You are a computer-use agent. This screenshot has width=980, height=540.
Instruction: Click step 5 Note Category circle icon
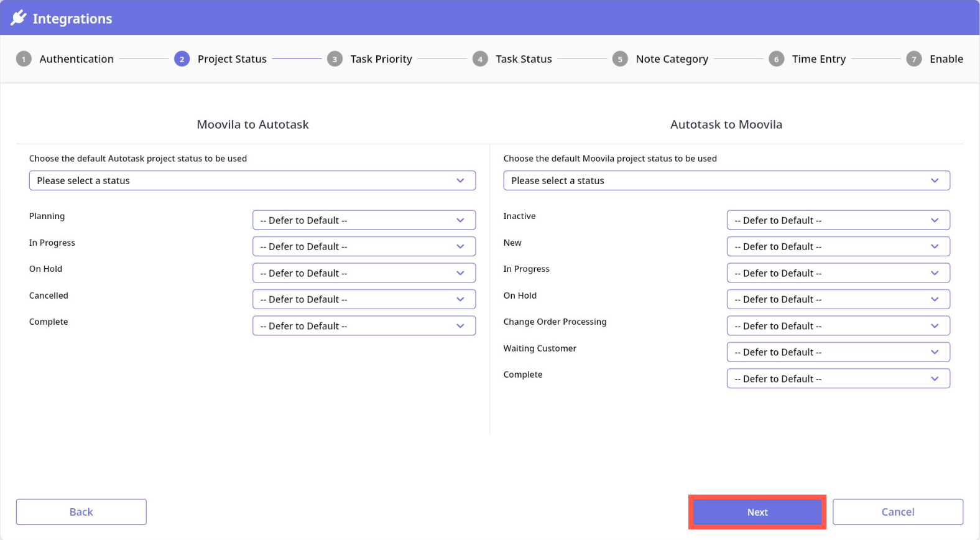(620, 59)
